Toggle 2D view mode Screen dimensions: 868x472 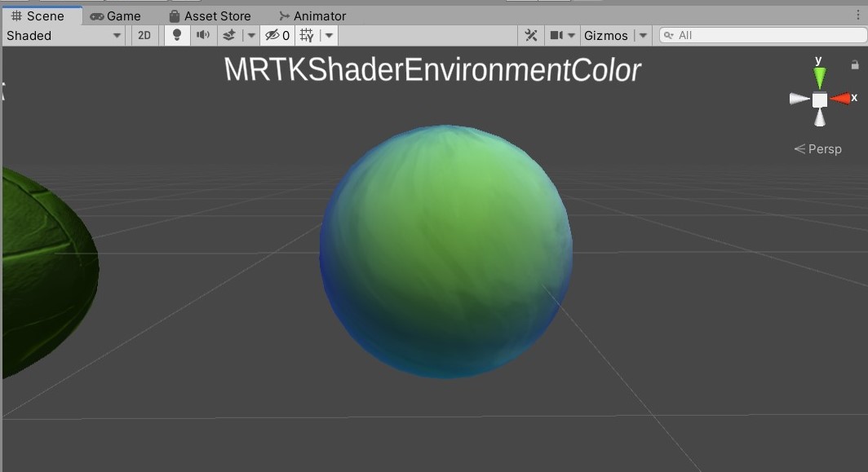pyautogui.click(x=144, y=35)
